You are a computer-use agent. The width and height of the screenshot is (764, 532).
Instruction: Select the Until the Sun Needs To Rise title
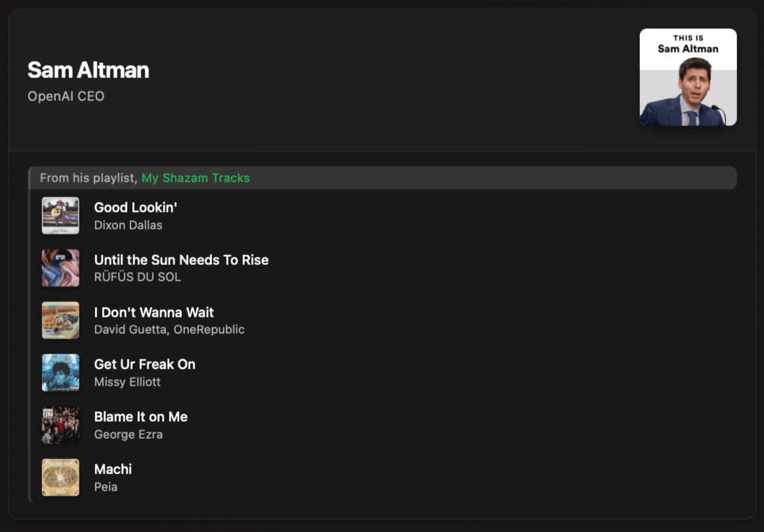[181, 260]
